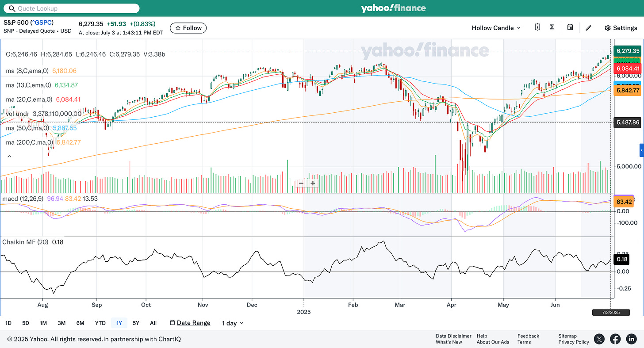Screen dimensions: 644x348
Task: Click the magnifier icon in Quote Lookup
Action: [x=11, y=8]
